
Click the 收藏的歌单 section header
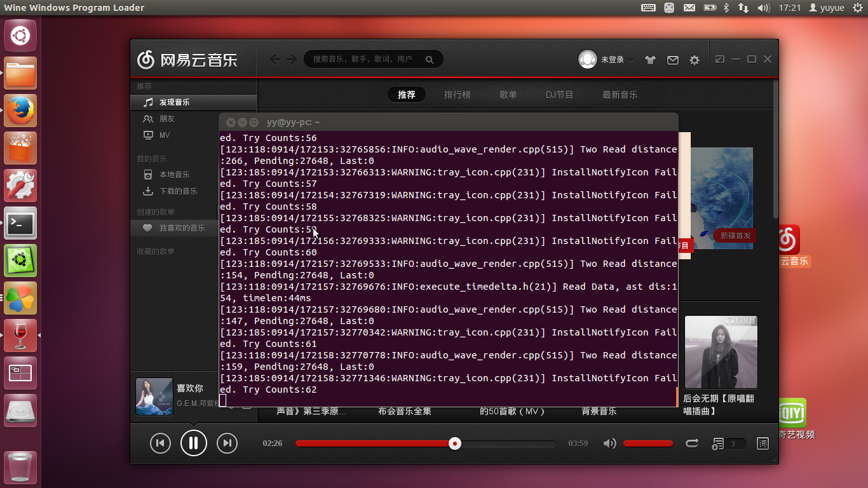click(x=156, y=252)
